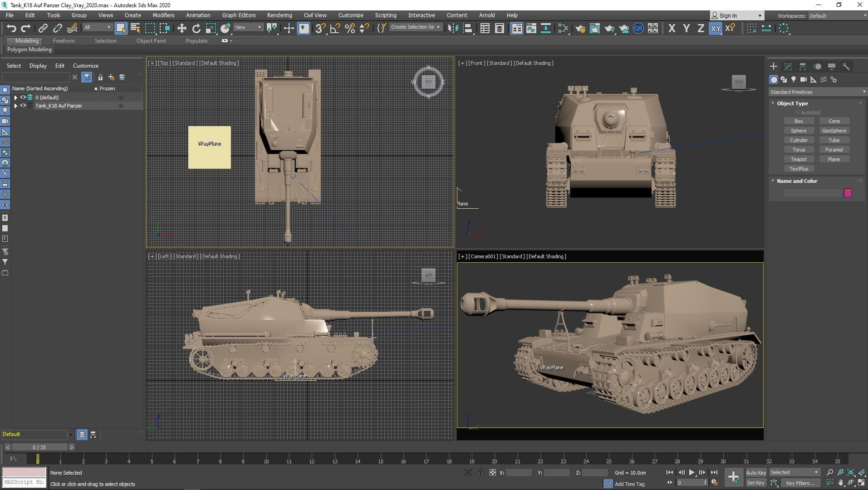Click the Box primitive button
Viewport: 868px width, 490px height.
[799, 121]
